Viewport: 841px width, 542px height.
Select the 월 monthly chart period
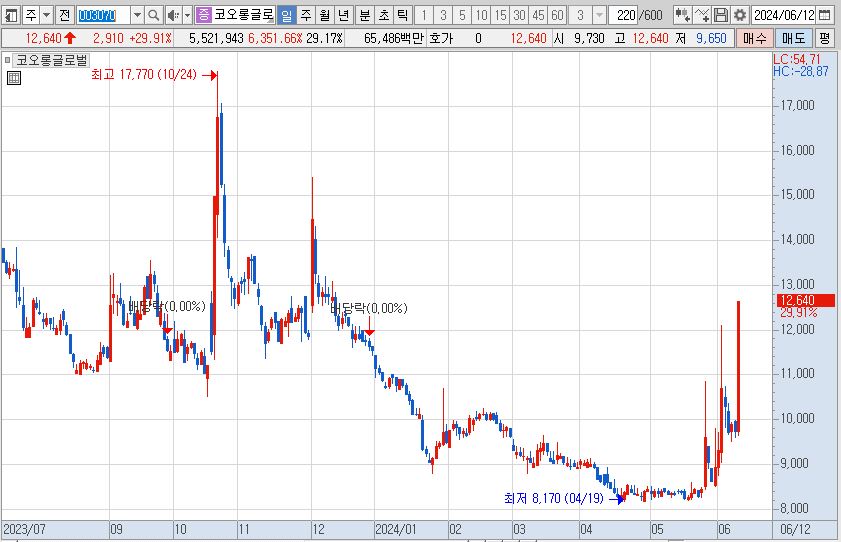coord(324,15)
